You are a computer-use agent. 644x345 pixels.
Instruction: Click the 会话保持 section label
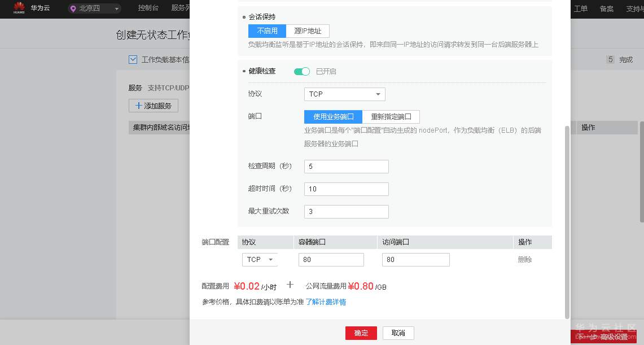[262, 17]
